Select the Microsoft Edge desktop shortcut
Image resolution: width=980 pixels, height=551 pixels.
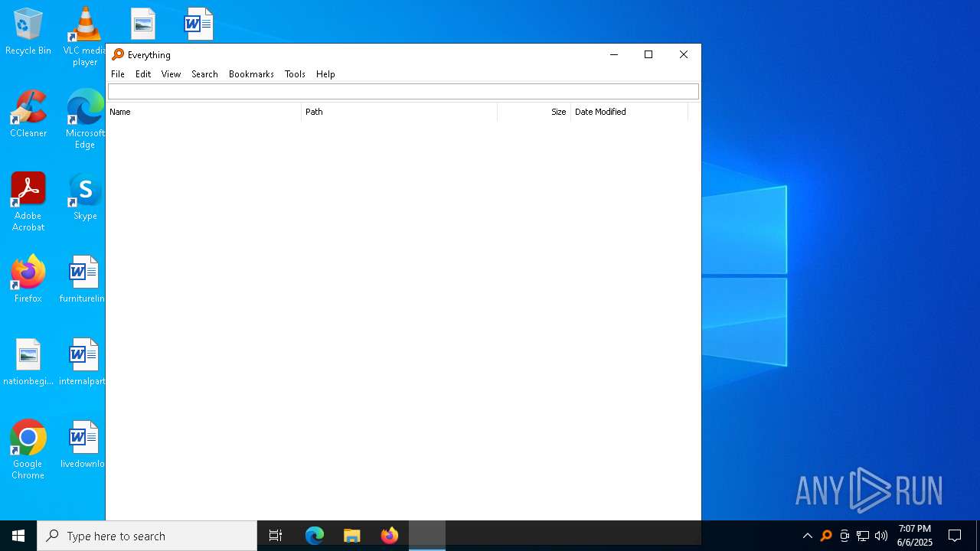pos(85,119)
